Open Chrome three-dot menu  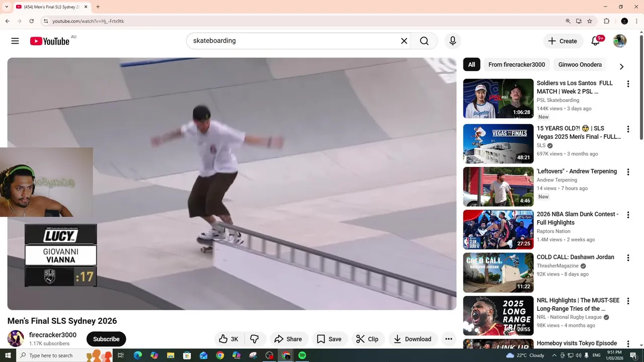click(x=636, y=21)
